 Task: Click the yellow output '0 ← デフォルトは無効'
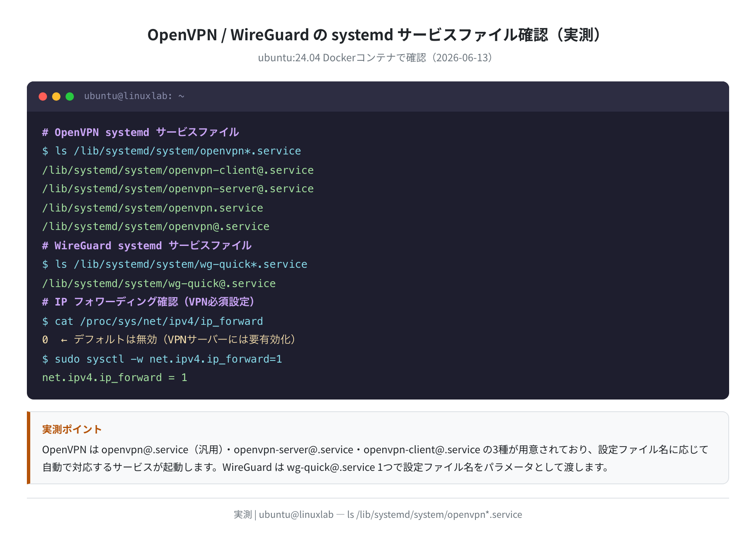coord(170,340)
